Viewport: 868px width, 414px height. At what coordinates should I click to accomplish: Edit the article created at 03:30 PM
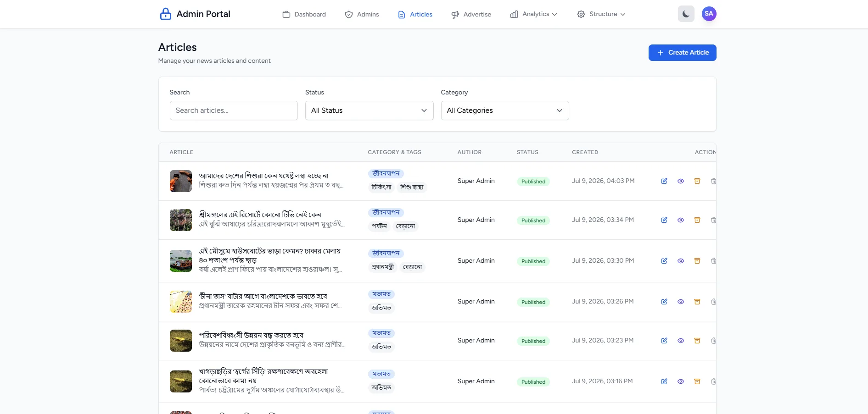[x=664, y=261]
